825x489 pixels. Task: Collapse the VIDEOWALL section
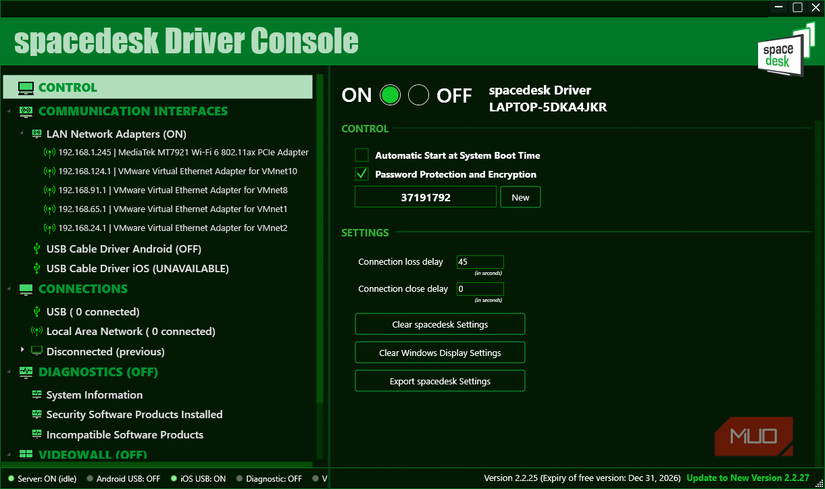[9, 454]
